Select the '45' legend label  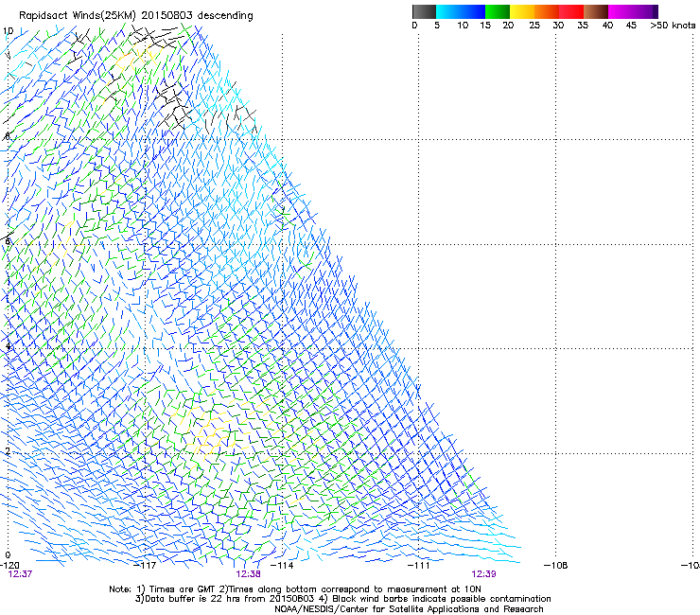tap(631, 26)
